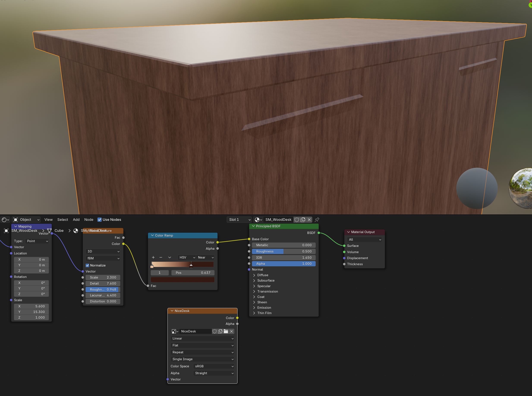Remove color stop with the minus icon
Viewport: 532px width, 396px height.
[161, 257]
